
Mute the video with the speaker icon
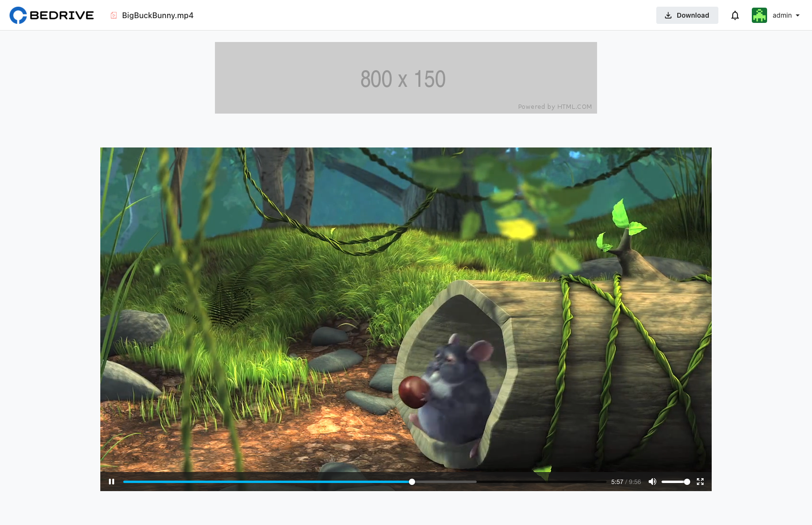652,482
